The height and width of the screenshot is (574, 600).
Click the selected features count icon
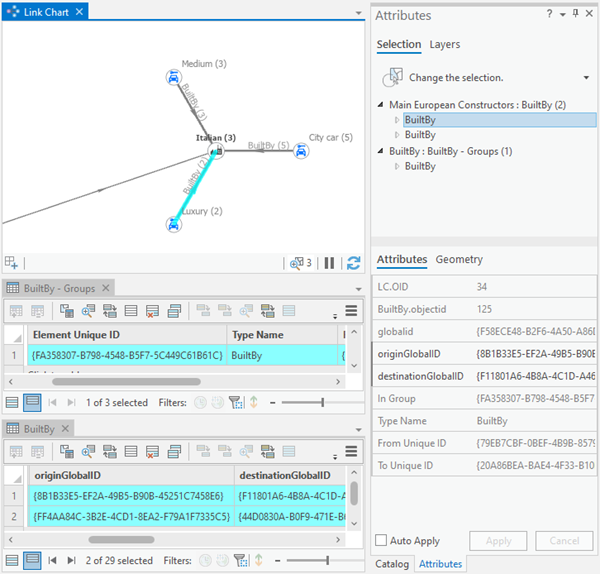299,263
